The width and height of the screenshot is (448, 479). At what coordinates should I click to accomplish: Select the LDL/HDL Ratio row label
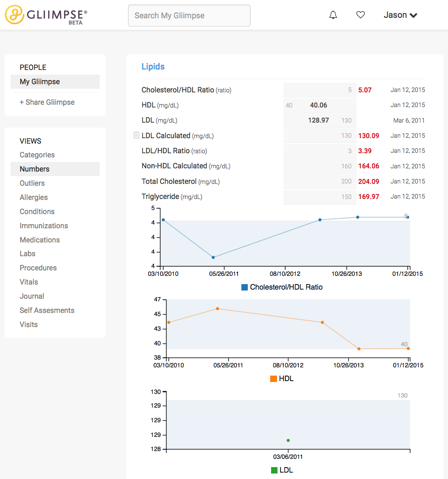[x=174, y=151]
